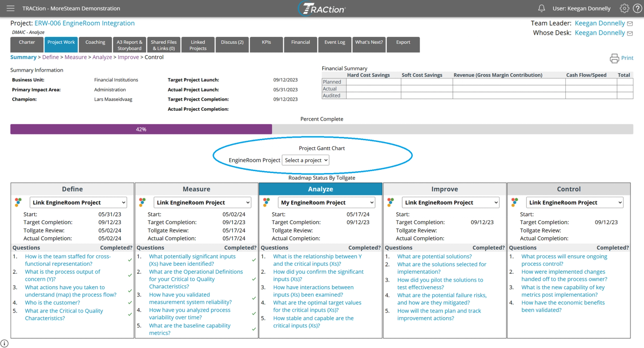Toggle checkmark for Who is the customer
644x348 pixels.
(130, 303)
